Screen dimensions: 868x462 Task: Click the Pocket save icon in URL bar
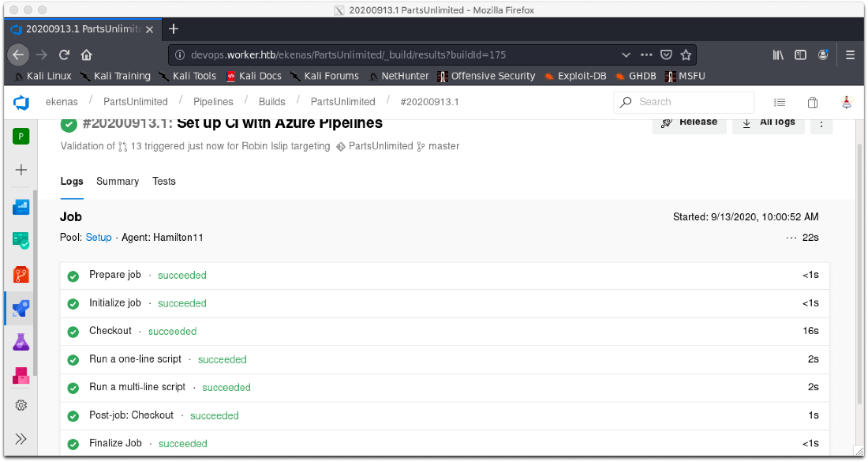[667, 54]
